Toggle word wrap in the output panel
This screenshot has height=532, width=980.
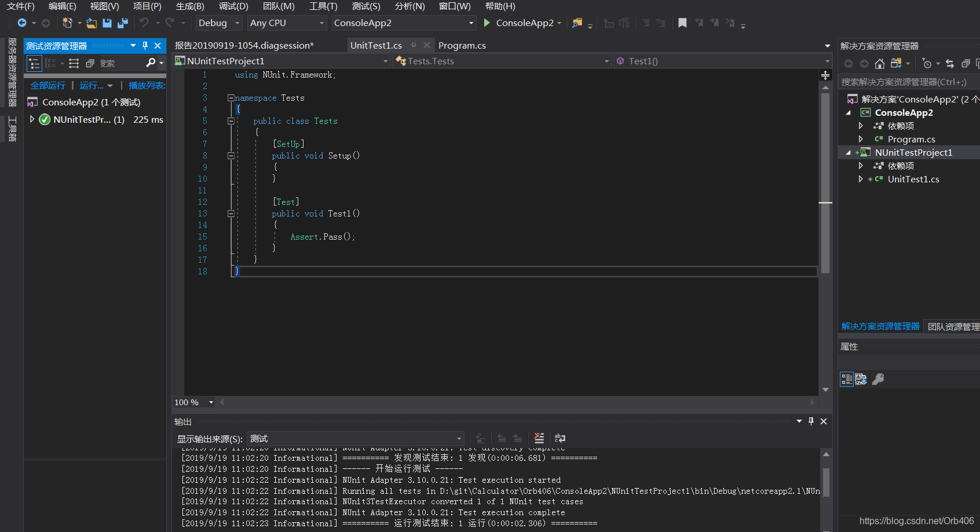pos(560,438)
